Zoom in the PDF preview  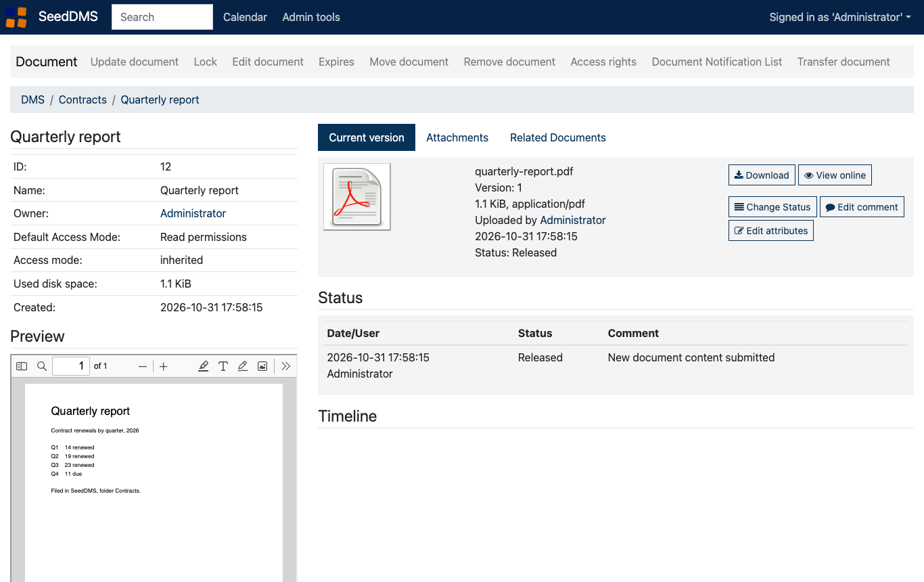(163, 366)
